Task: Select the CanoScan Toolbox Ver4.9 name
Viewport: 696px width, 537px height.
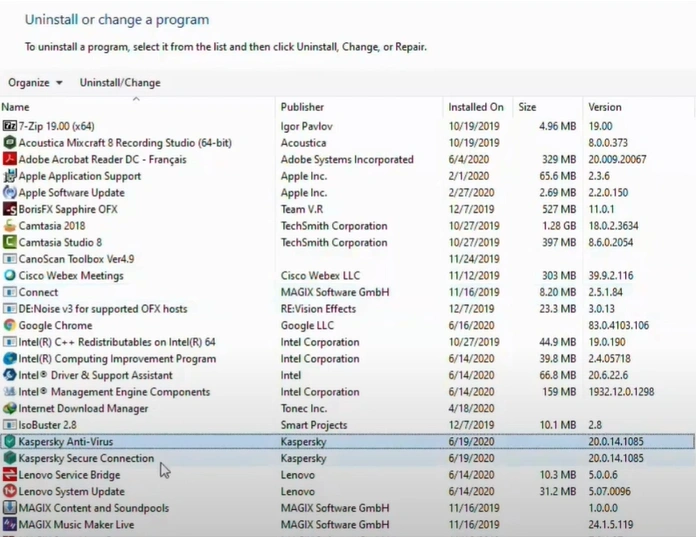Action: pos(76,259)
